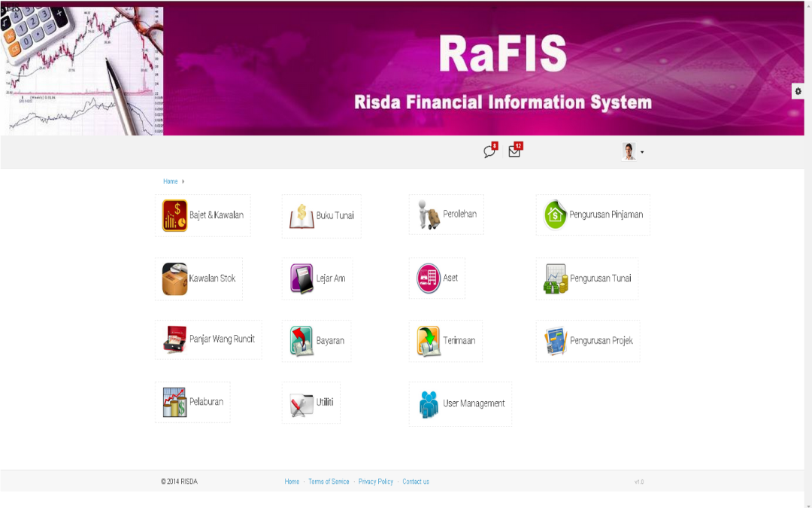Click the Pengurusan Tunai label
Image resolution: width=812 pixels, height=508 pixels.
point(601,278)
